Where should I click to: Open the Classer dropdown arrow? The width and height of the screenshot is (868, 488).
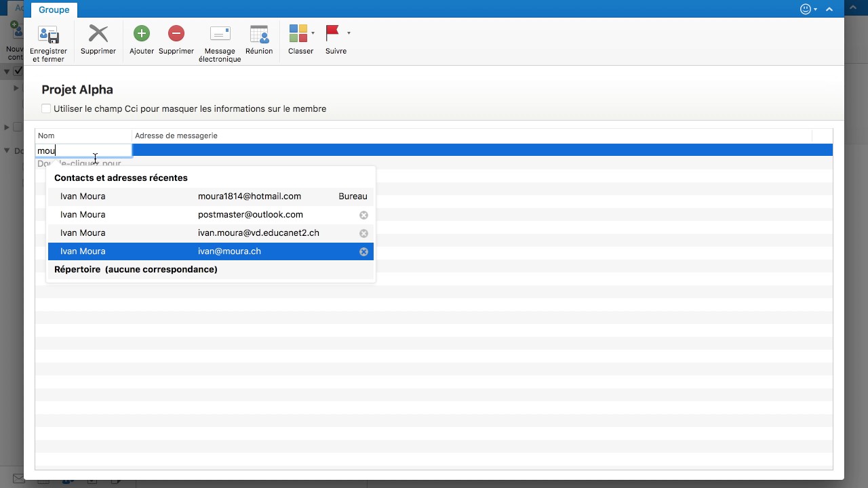[x=313, y=33]
